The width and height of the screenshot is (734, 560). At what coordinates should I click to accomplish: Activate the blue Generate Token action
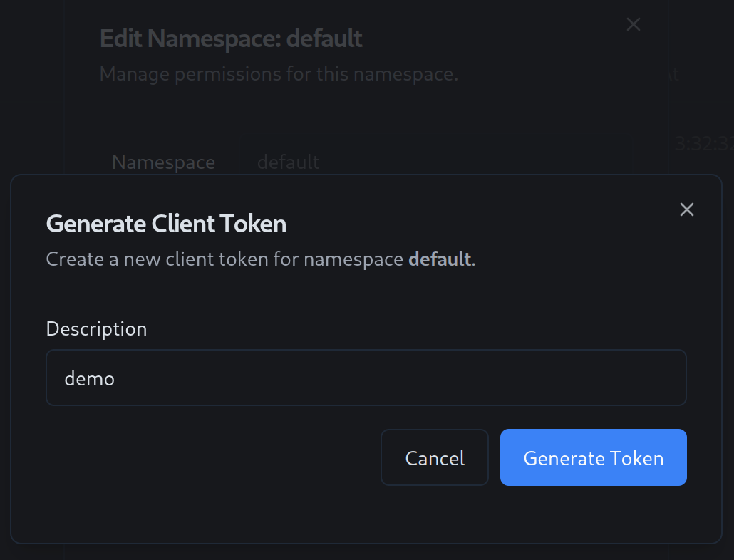point(593,457)
